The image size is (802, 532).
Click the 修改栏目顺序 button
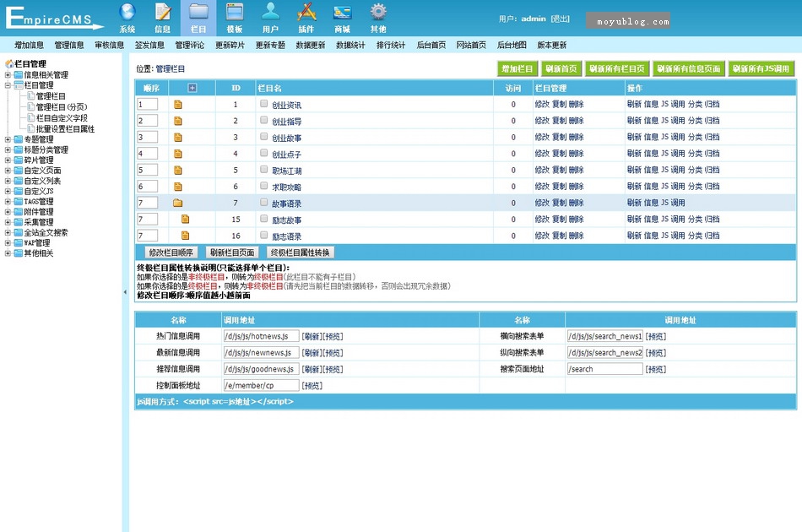click(171, 252)
